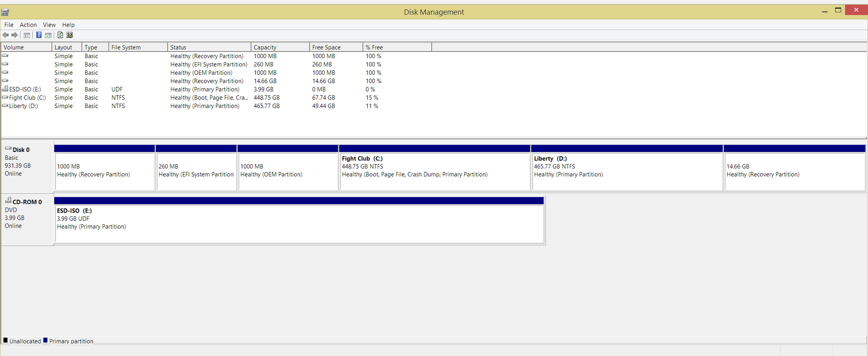
Task: Select the Liberty (D:) partition block on Disk 0
Action: (x=627, y=168)
